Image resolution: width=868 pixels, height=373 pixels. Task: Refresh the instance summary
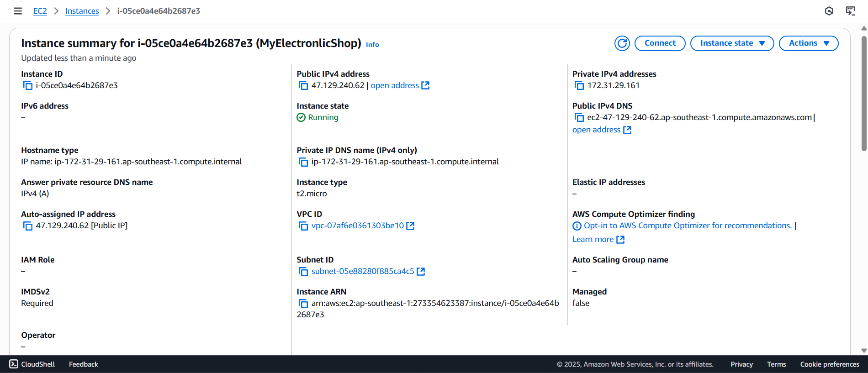(622, 43)
